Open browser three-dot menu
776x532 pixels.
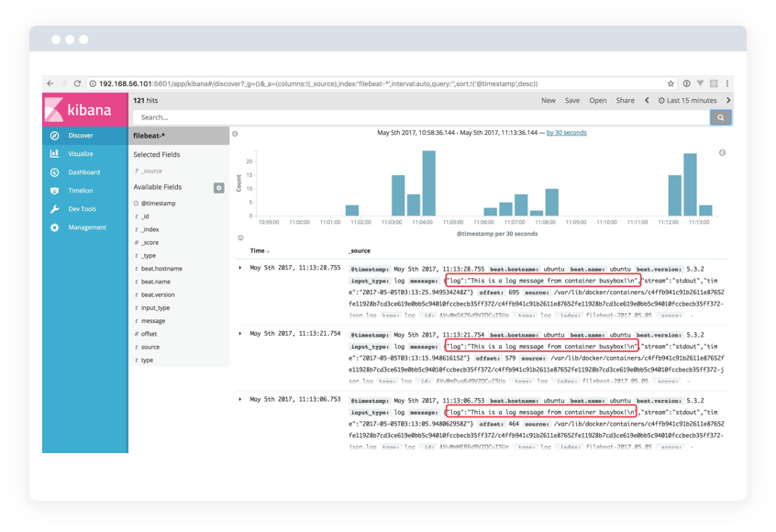click(727, 83)
